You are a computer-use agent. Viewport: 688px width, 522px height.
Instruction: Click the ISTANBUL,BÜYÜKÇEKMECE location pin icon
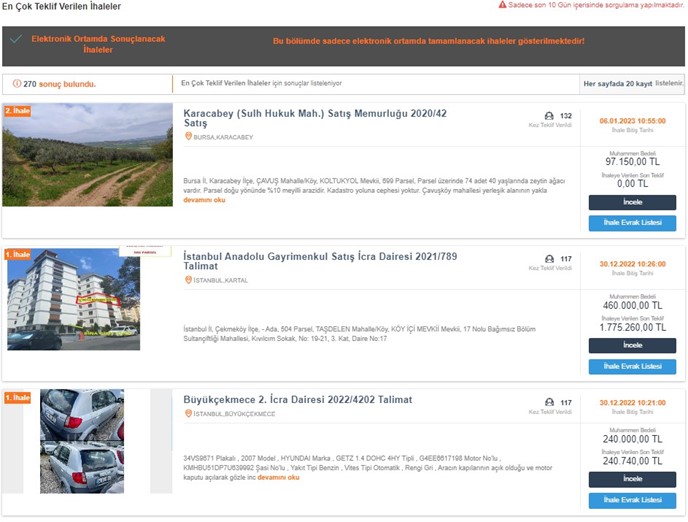188,414
